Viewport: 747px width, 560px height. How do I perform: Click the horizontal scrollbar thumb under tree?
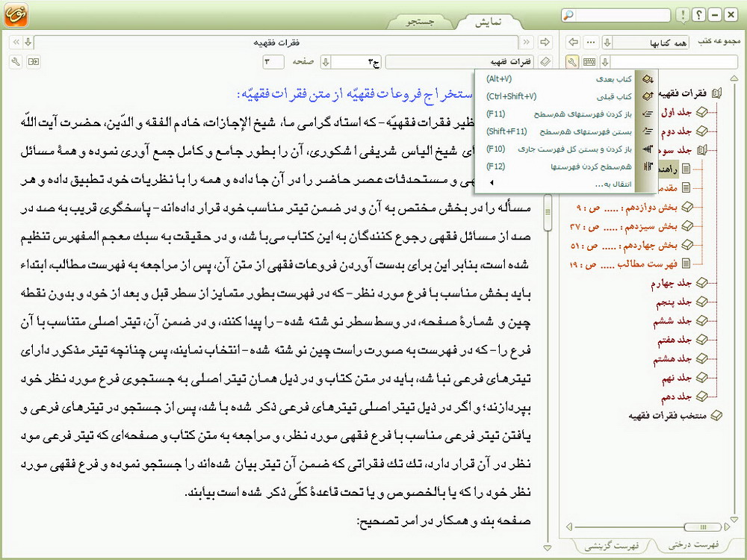coord(702,526)
